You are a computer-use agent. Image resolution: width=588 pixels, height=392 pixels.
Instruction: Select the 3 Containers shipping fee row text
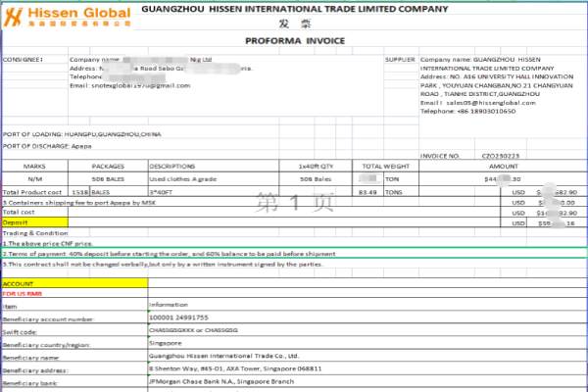pyautogui.click(x=78, y=203)
